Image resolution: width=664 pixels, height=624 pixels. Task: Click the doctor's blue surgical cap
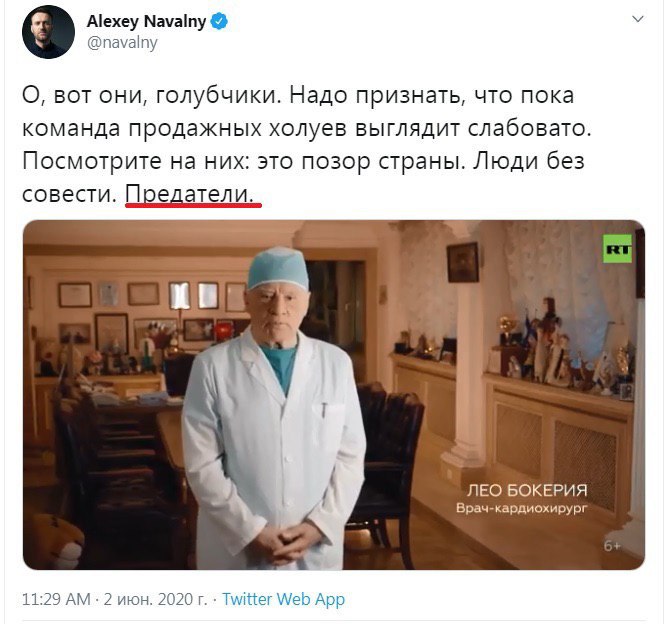pos(278,268)
